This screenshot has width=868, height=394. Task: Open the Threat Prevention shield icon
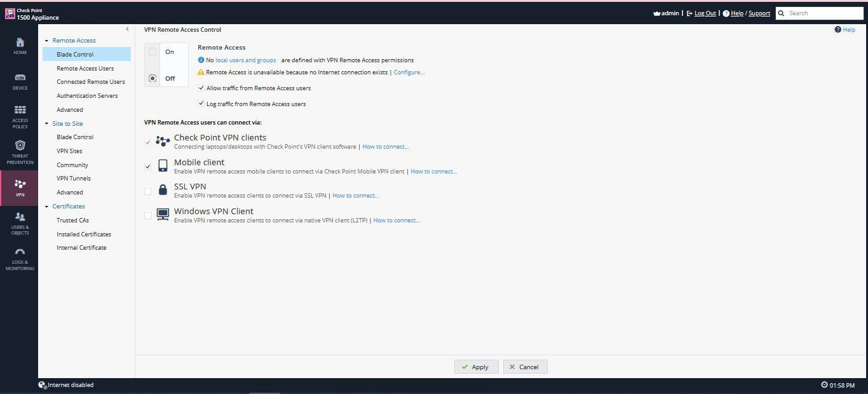(20, 146)
